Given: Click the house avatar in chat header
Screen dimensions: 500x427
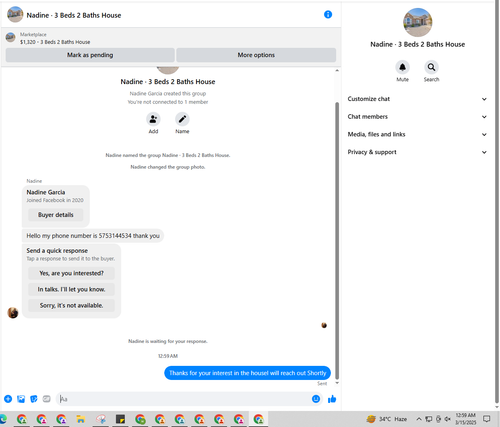Looking at the screenshot, I should click(x=15, y=15).
